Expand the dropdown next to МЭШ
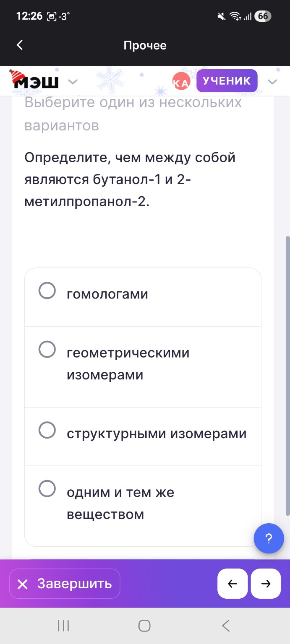Viewport: 290px width, 644px height. (73, 82)
